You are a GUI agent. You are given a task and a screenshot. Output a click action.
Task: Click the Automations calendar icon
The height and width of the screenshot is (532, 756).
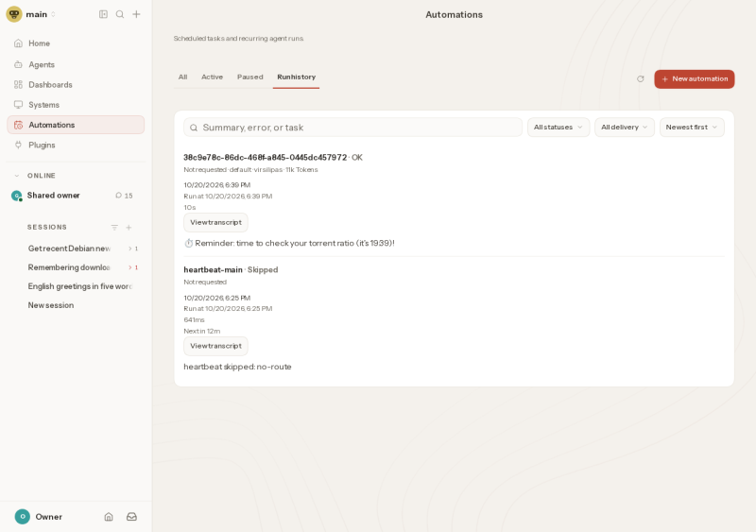tap(18, 125)
